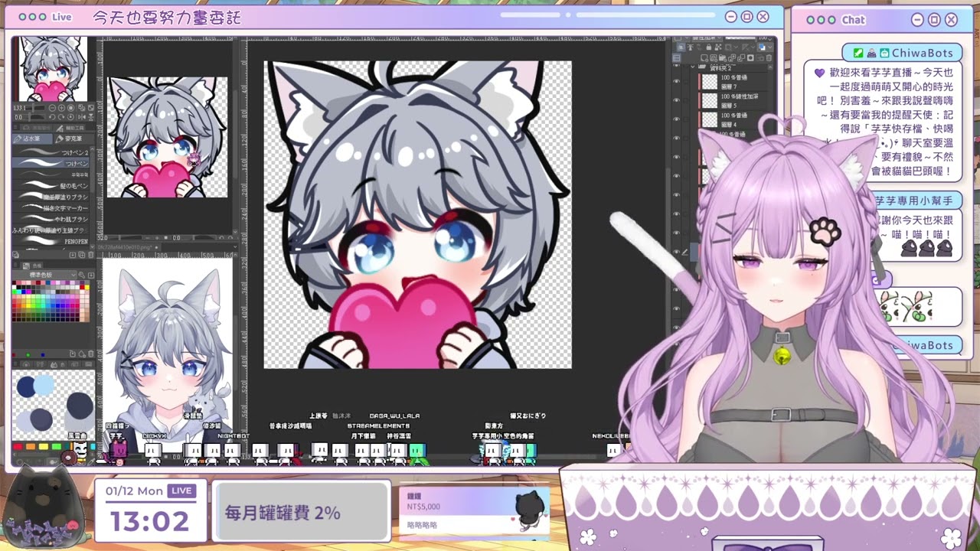980x551 pixels.
Task: Hide layer 圖層 7 via eye icon
Action: coord(676,81)
